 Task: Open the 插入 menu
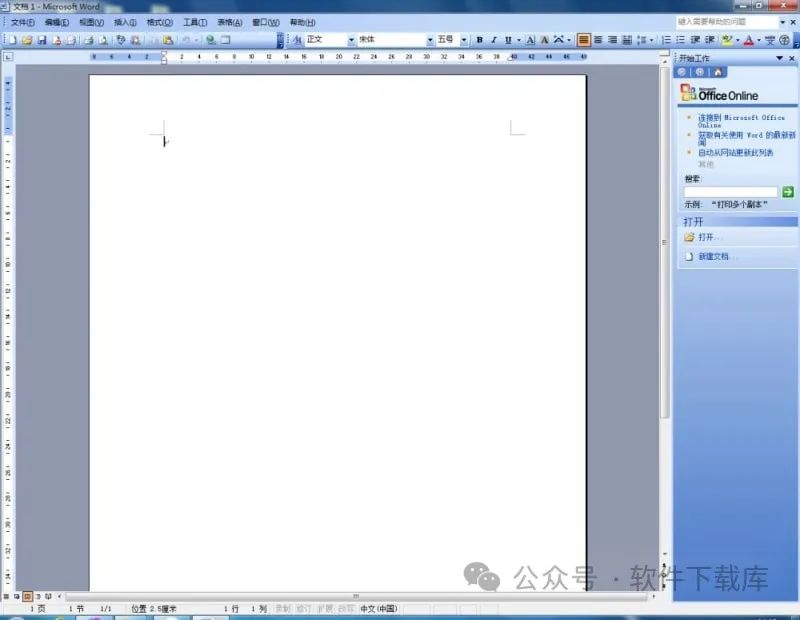(x=125, y=22)
